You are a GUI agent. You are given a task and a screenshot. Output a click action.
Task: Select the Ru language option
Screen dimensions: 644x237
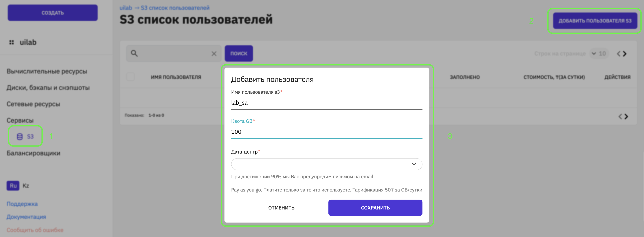pyautogui.click(x=13, y=186)
